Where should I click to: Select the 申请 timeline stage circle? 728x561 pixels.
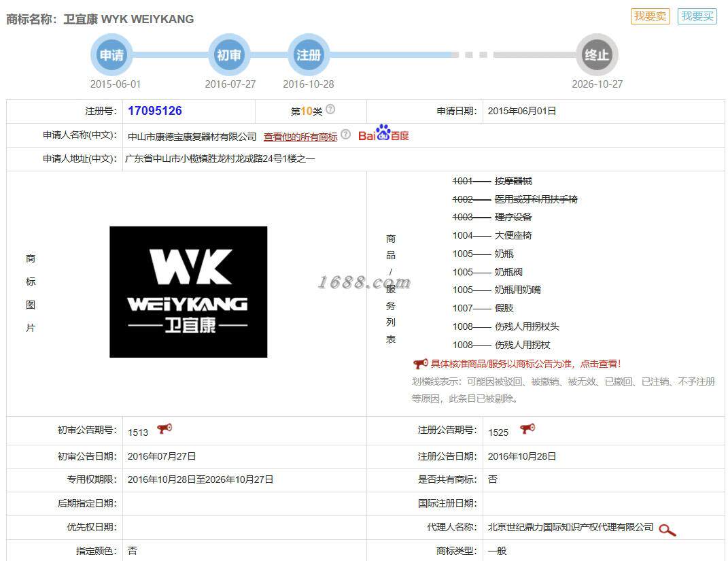[111, 55]
